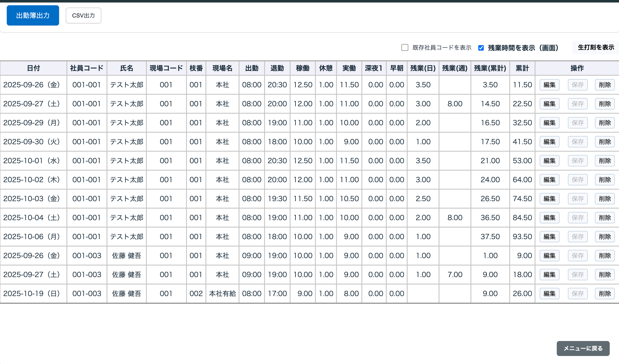Viewport: 619px width, 364px height.
Task: Edit the 2025-10-19 本社有給 row
Action: point(549,294)
